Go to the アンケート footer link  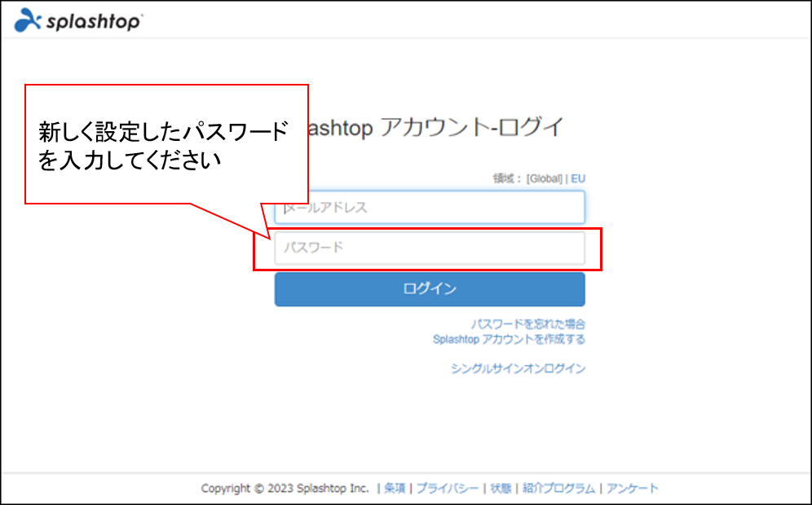pos(633,488)
